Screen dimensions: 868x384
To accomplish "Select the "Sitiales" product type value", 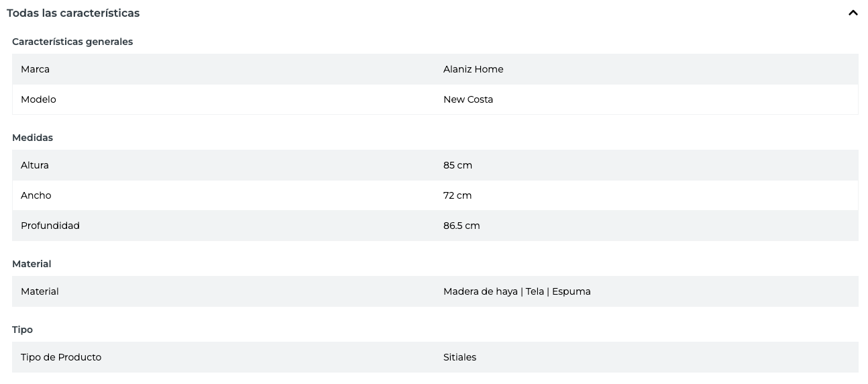I will click(459, 357).
